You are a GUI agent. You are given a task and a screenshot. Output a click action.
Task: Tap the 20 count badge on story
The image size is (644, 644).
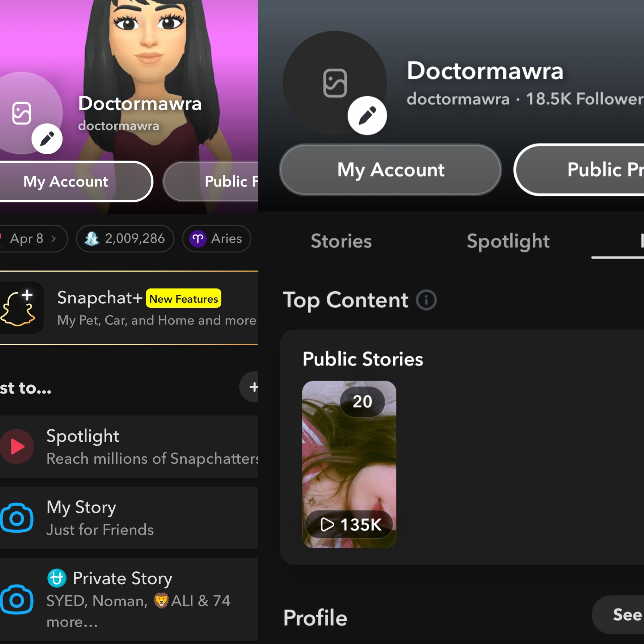pyautogui.click(x=362, y=402)
